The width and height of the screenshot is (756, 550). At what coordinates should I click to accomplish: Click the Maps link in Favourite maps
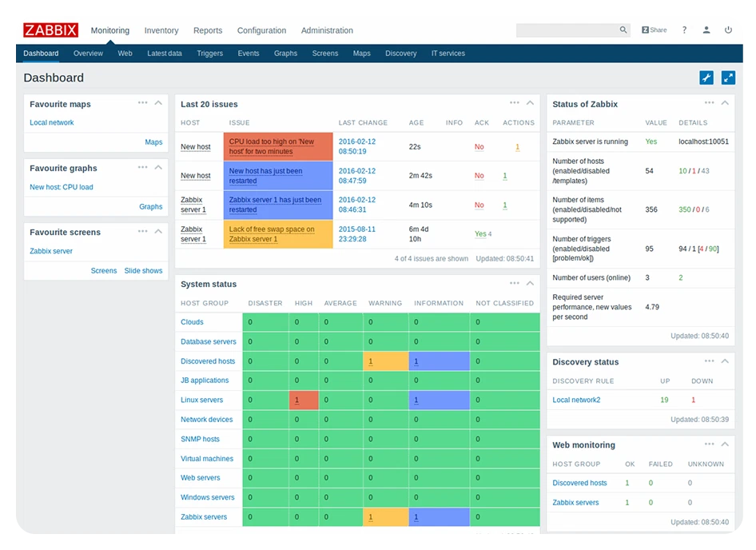(x=153, y=142)
